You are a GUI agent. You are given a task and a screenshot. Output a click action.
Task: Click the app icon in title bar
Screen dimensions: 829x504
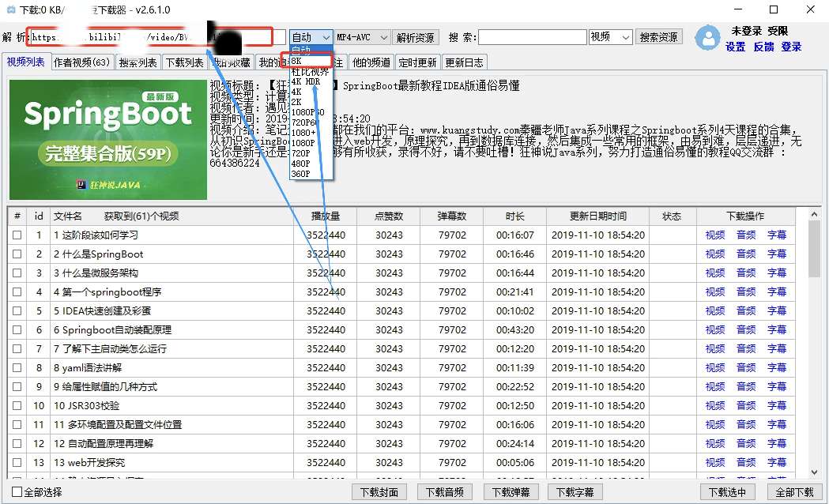pos(10,9)
